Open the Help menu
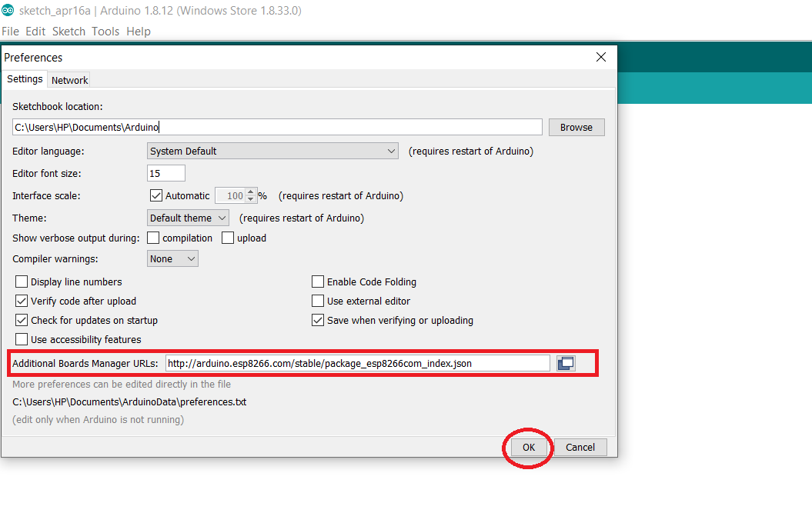This screenshot has width=812, height=523. coord(139,32)
